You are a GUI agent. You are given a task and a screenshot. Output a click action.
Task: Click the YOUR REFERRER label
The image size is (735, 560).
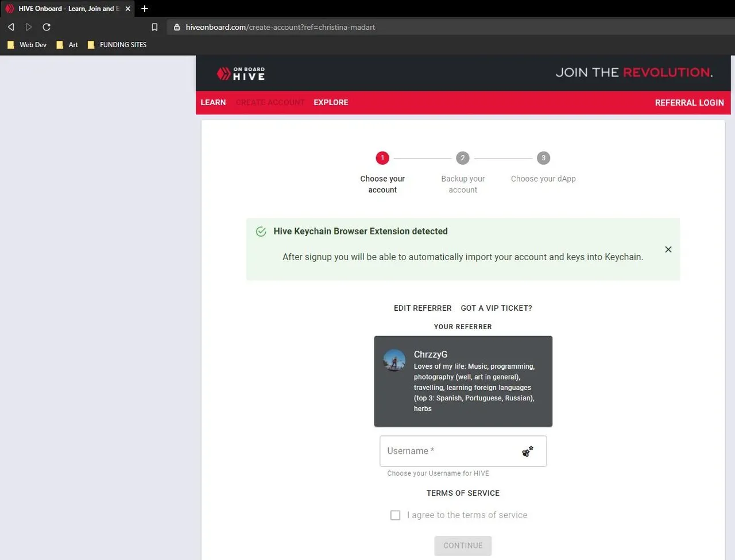coord(463,327)
